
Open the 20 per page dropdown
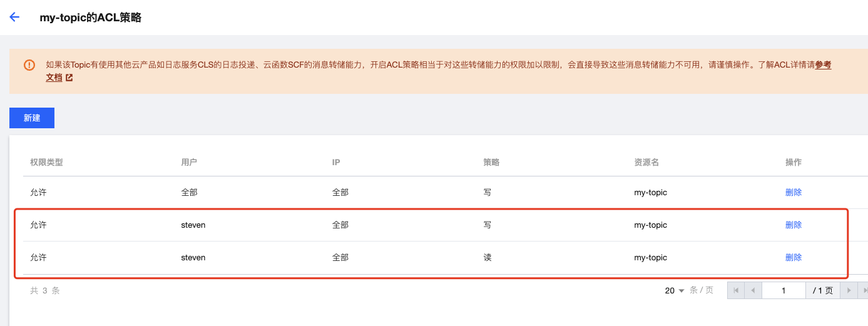(675, 290)
